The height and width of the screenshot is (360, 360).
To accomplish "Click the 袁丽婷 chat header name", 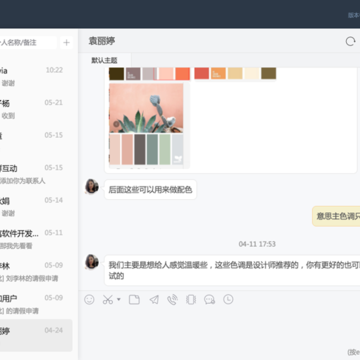I will pos(102,41).
